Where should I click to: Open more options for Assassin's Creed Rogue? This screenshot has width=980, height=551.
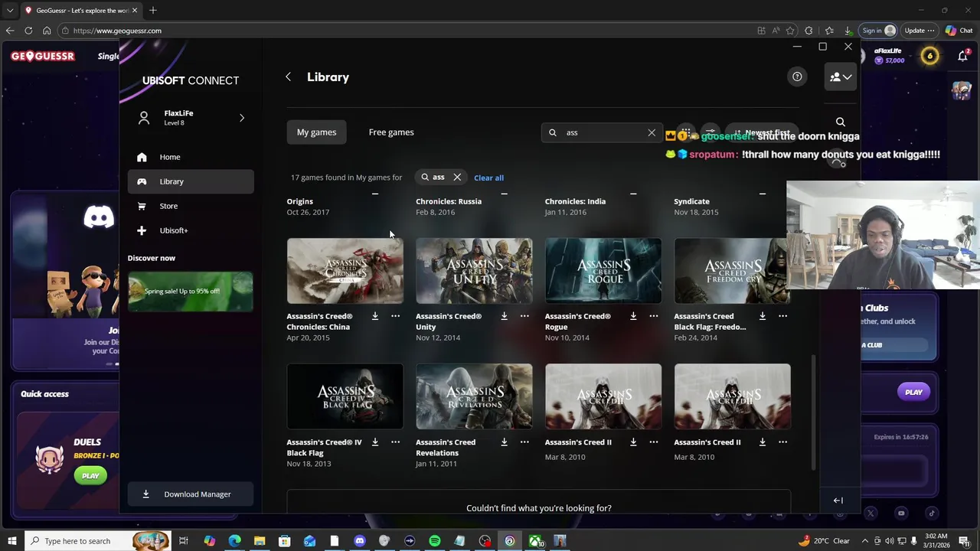click(x=653, y=316)
